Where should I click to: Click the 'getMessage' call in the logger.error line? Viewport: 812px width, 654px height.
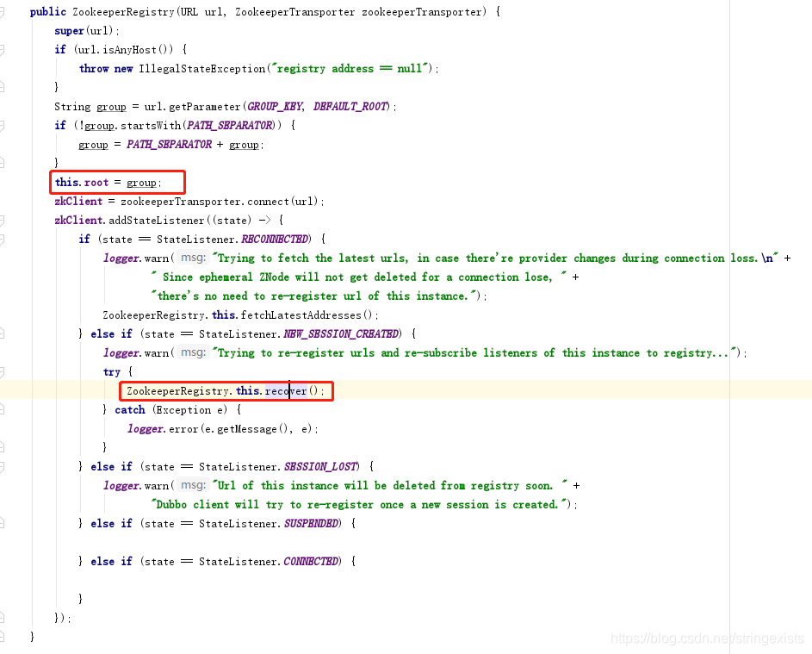click(247, 429)
